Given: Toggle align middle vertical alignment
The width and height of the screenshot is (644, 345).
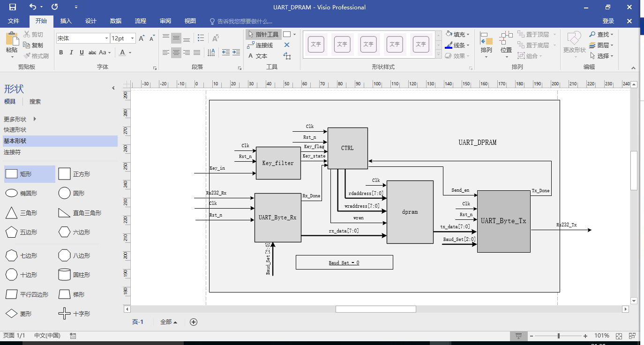Looking at the screenshot, I should (176, 38).
